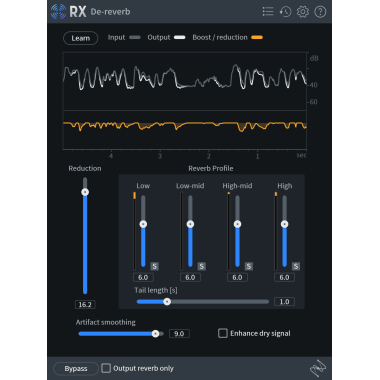Click the Input legend gray swatch

pyautogui.click(x=135, y=37)
